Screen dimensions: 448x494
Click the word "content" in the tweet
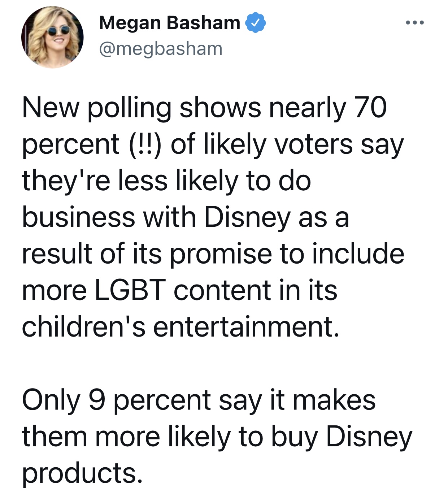[x=222, y=290]
